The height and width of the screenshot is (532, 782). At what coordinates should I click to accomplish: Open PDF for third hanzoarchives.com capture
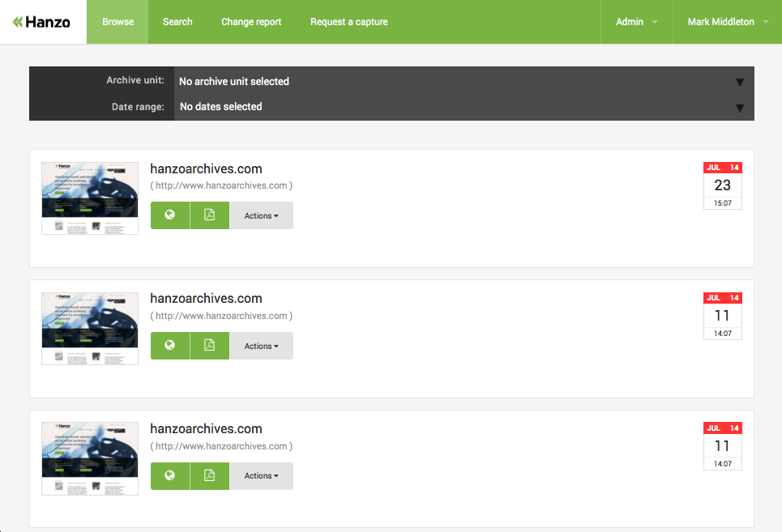click(x=209, y=475)
